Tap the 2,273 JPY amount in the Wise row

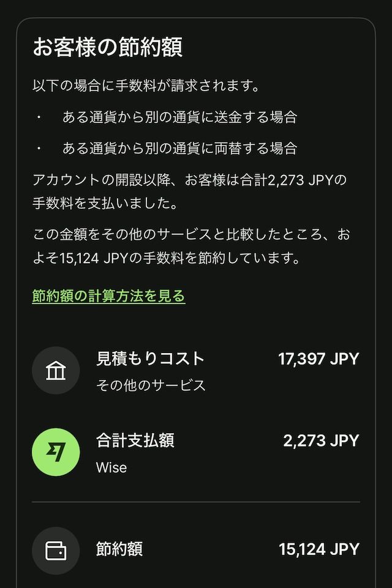(x=321, y=441)
